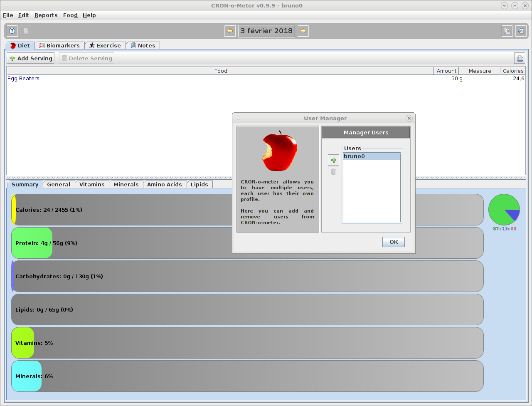This screenshot has height=406, width=532.
Task: Click the Amount column header
Action: click(x=446, y=71)
